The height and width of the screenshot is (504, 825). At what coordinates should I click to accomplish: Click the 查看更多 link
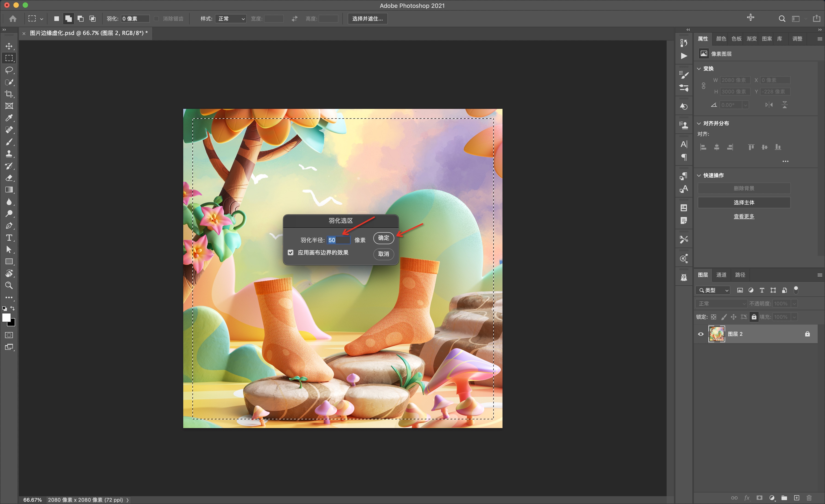coord(744,217)
